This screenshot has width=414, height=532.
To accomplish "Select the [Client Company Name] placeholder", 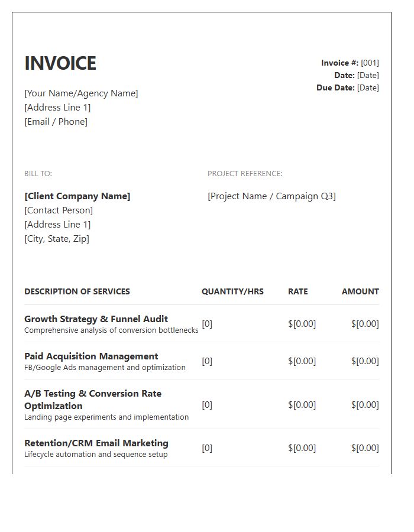I will pos(77,196).
